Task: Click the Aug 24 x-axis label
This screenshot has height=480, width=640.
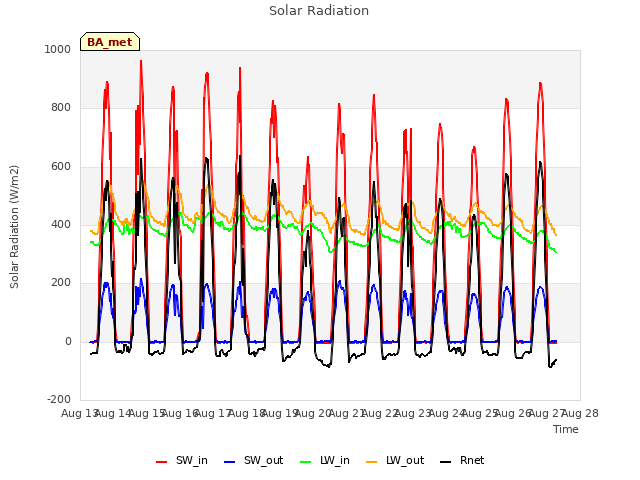Action: [x=447, y=413]
